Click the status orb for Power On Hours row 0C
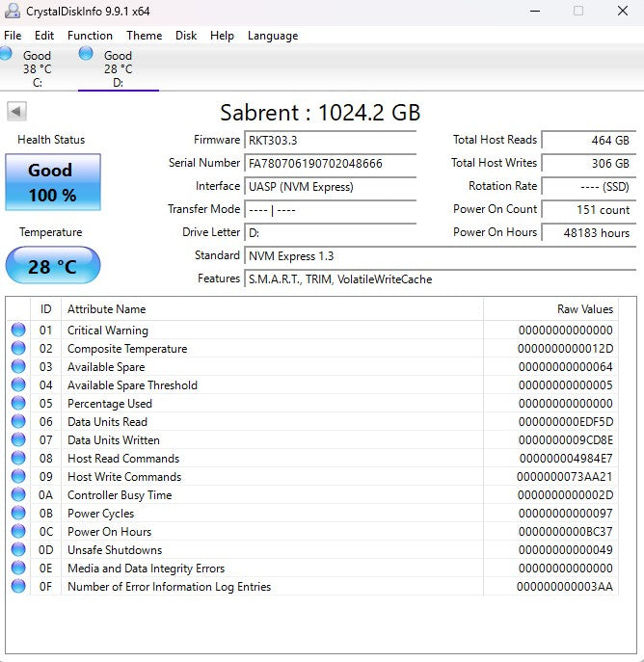 point(18,531)
